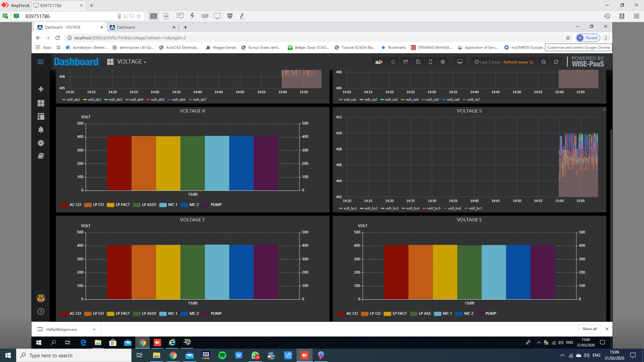Click the Paused profile button in Chrome
This screenshot has height=362, width=644.
(x=588, y=38)
